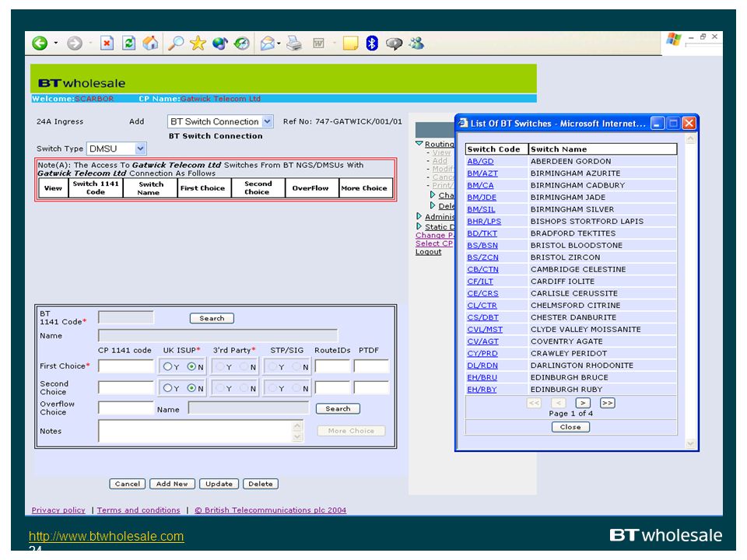Image resolution: width=747 pixels, height=560 pixels.
Task: Click the page icon in the BT Switches title bar
Action: (462, 124)
